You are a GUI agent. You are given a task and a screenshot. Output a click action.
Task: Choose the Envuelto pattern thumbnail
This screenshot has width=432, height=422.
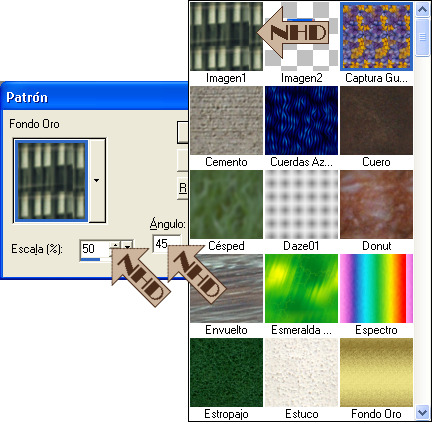(x=226, y=288)
